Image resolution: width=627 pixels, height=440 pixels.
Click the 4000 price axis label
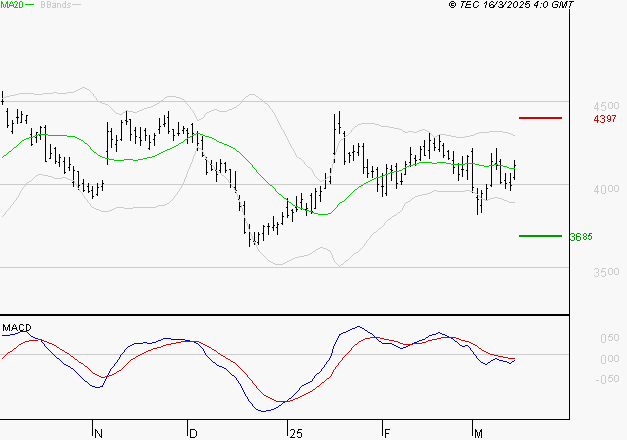[606, 189]
